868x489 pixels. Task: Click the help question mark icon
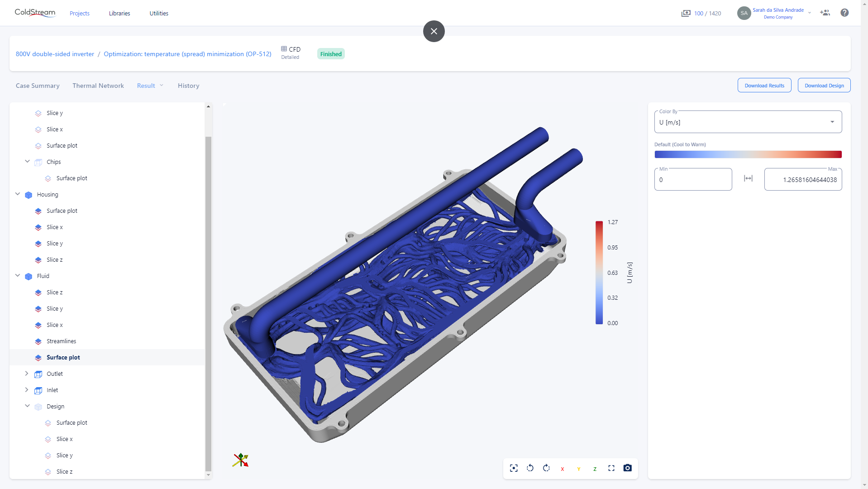(844, 13)
